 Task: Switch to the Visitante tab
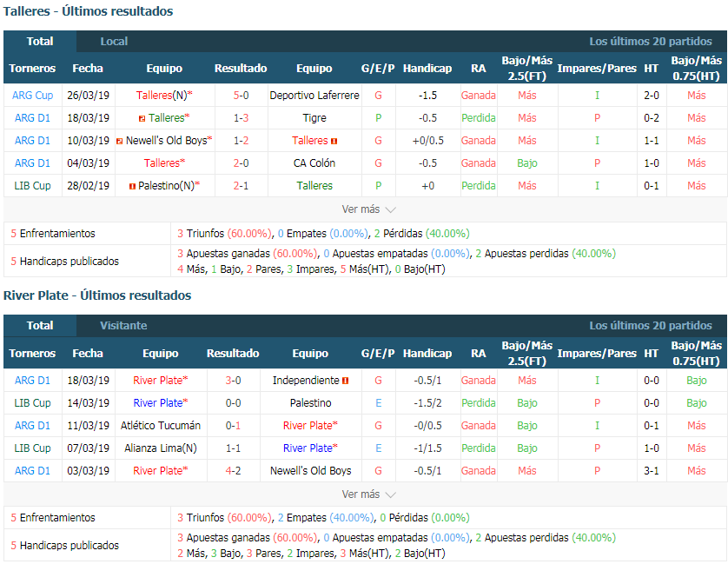pos(123,326)
